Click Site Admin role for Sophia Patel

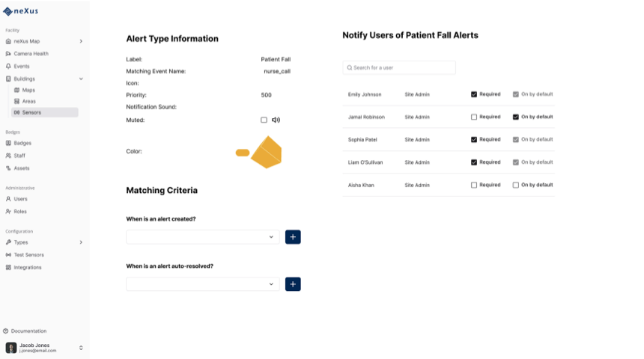[417, 140]
